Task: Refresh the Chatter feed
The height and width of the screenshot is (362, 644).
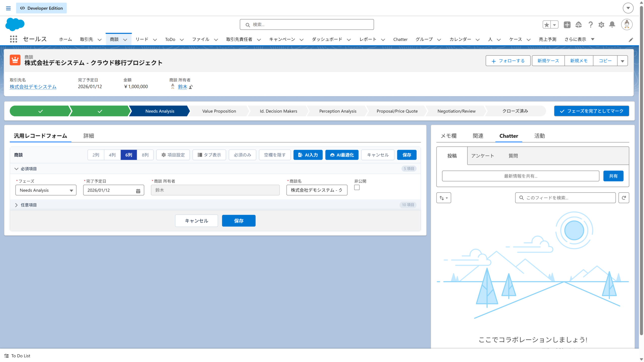Action: tap(624, 198)
